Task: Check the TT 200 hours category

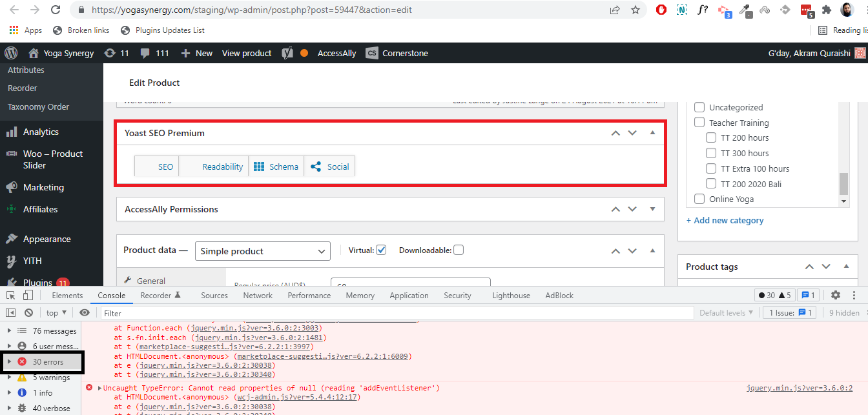Action: [711, 137]
